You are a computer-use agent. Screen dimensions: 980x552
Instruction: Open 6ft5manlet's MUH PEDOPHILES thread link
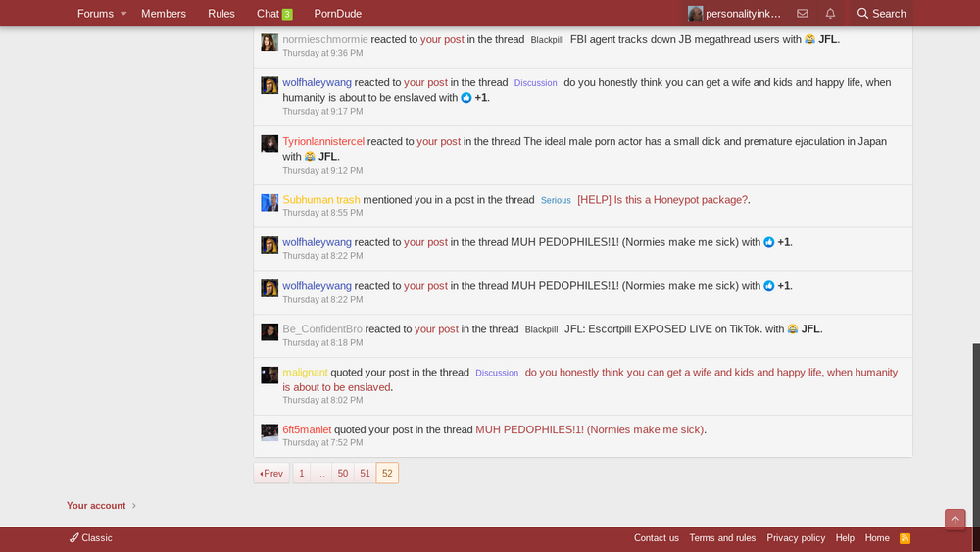pos(589,429)
